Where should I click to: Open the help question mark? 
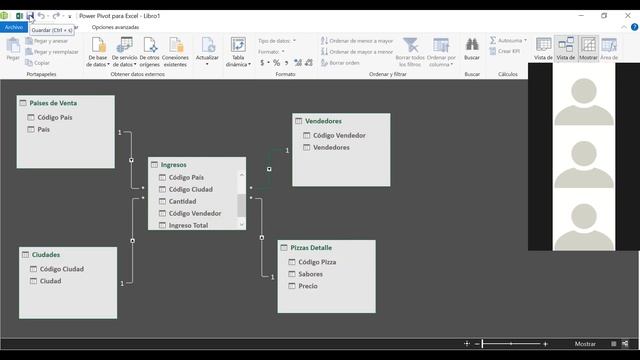(x=634, y=27)
